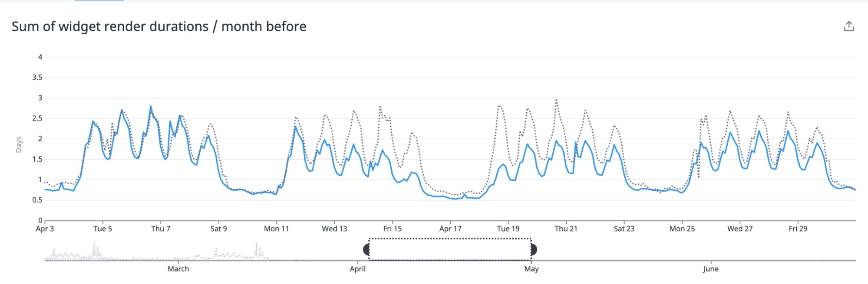Click the May label on the overview timeline
Screen dimensions: 868x284
pos(532,269)
